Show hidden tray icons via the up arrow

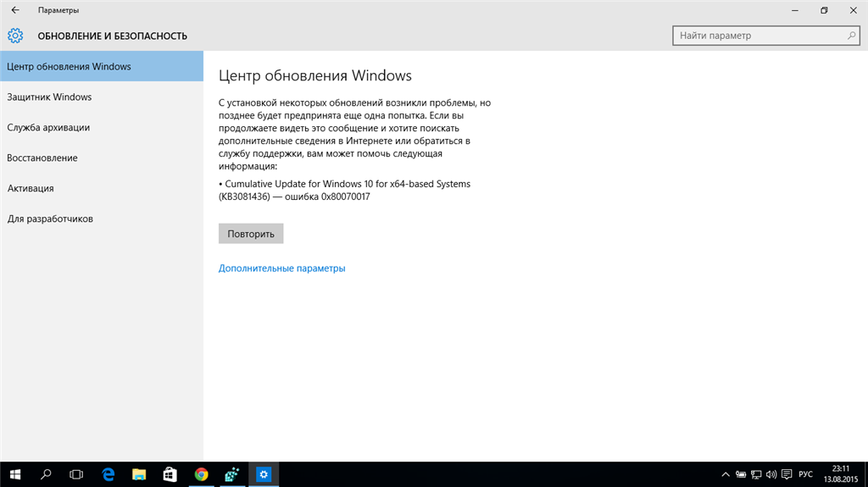[726, 474]
